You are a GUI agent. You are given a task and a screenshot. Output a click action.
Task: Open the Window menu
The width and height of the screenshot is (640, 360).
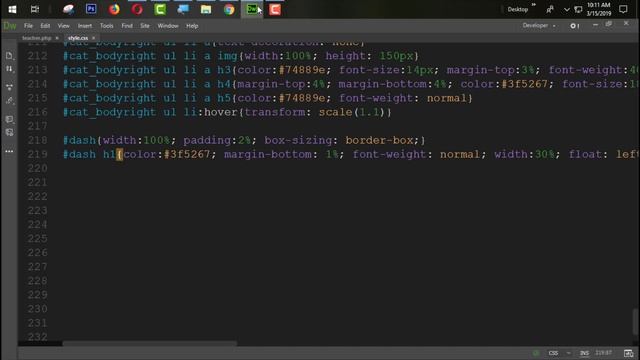click(x=168, y=26)
